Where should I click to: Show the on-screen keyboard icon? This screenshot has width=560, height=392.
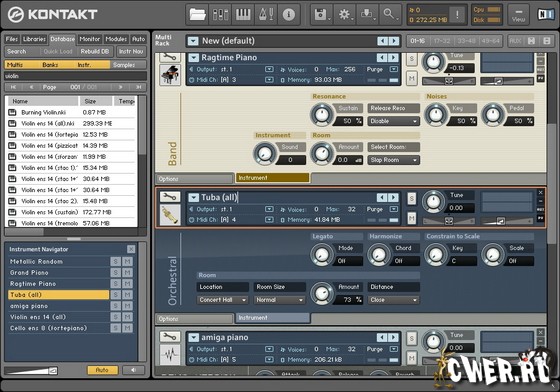click(x=243, y=15)
